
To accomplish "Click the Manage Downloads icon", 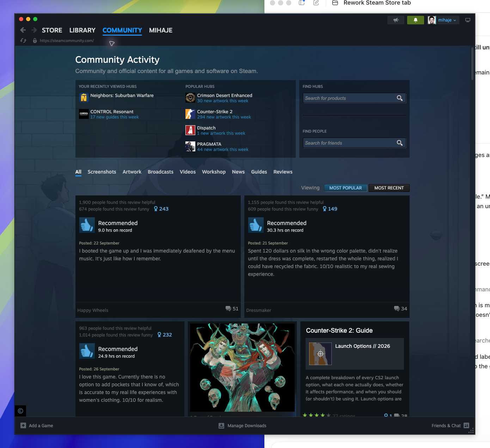I will 221,425.
